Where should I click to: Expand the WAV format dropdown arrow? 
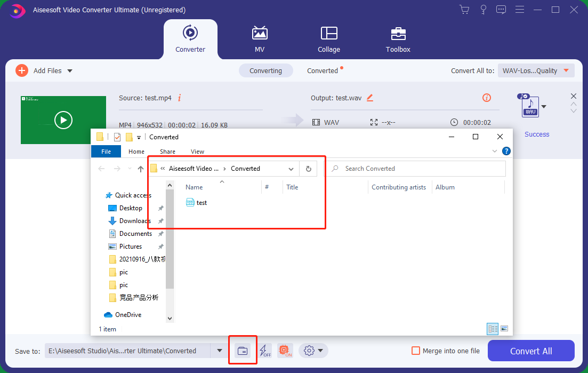(x=544, y=107)
